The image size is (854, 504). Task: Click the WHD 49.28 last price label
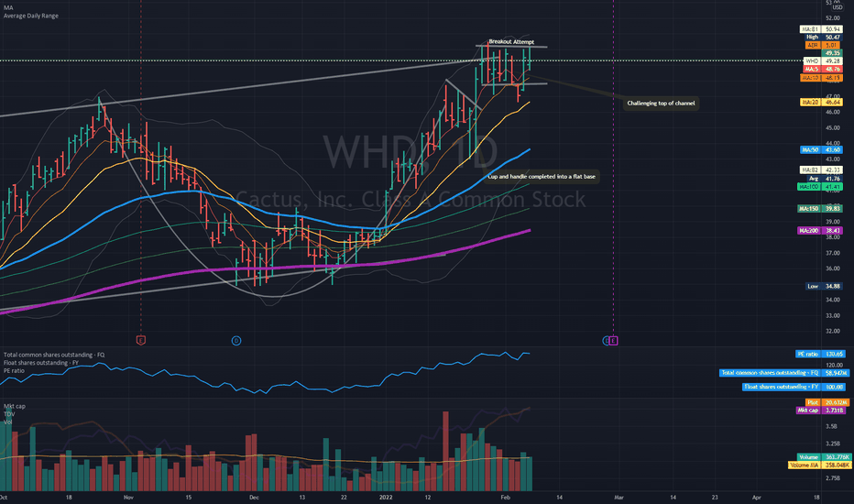(823, 61)
